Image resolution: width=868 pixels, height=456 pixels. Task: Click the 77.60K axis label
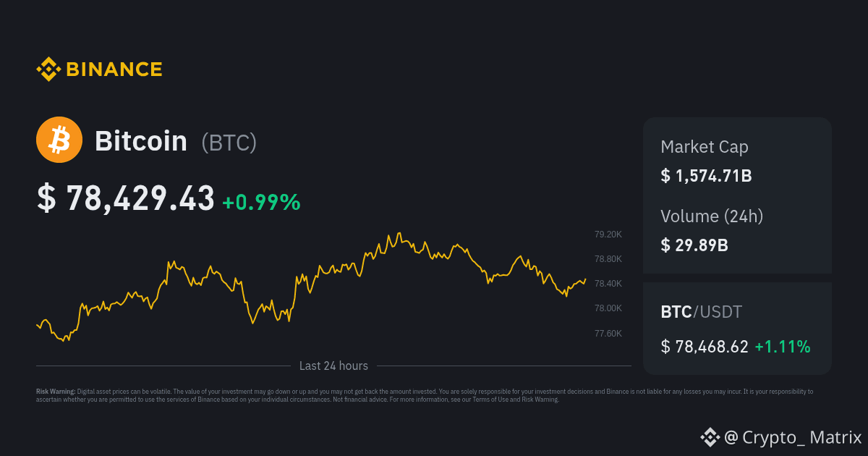608,334
